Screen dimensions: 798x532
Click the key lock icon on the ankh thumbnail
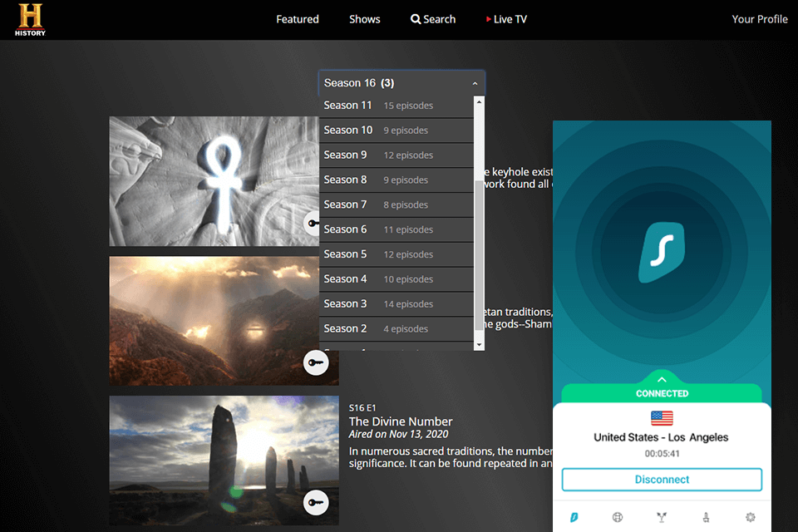tap(312, 224)
